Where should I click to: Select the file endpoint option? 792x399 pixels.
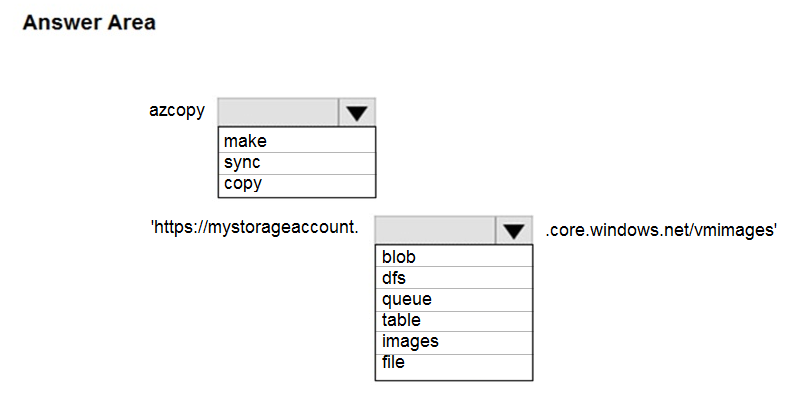(x=454, y=362)
